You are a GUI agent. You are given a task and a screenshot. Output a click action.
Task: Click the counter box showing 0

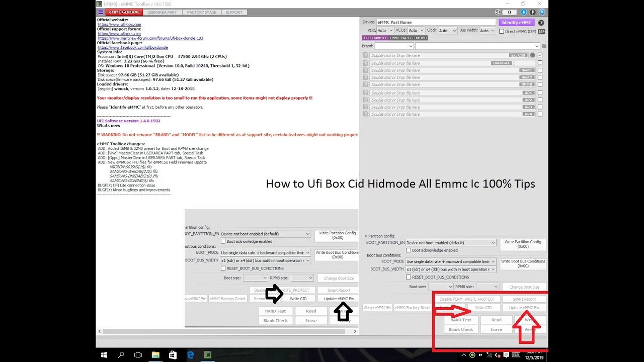[509, 12]
